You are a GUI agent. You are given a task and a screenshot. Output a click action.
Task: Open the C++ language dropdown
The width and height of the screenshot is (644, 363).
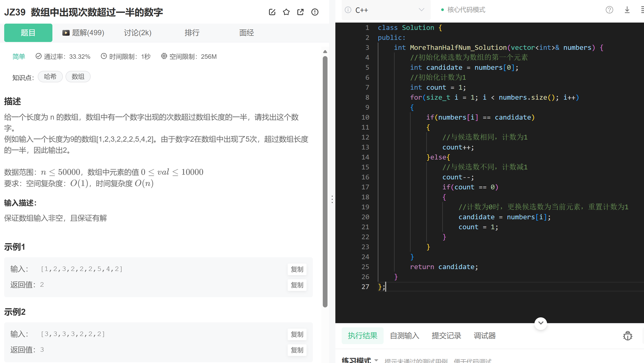click(x=421, y=10)
